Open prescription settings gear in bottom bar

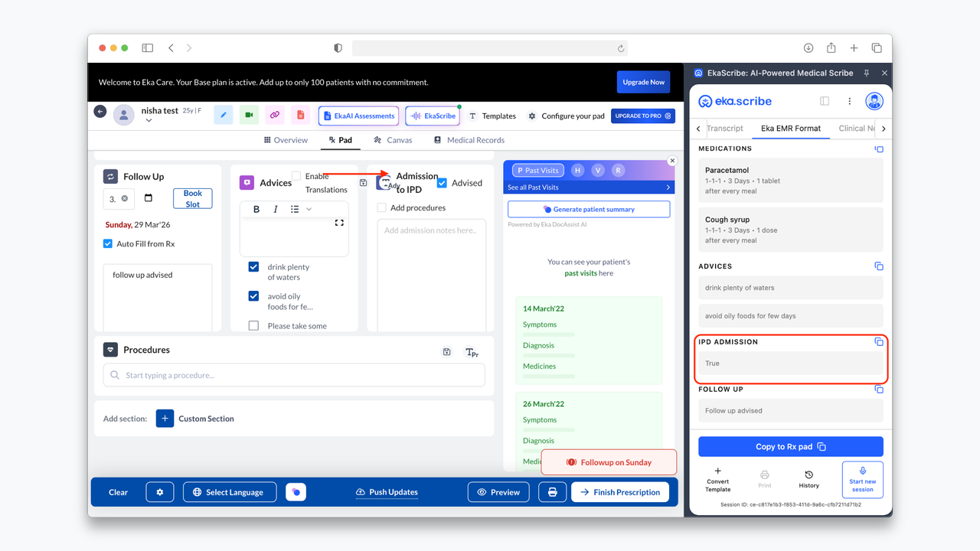coord(160,492)
